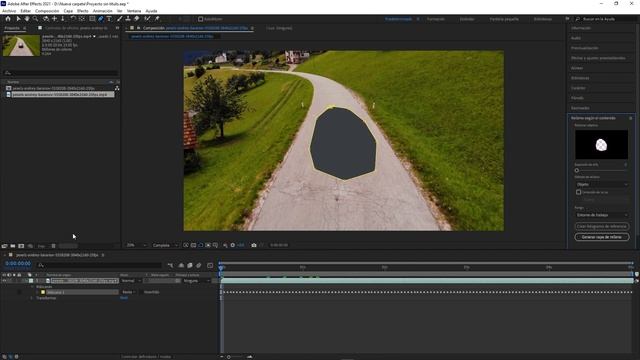Click the timeline layer search field
This screenshot has width=640, height=360.
[100, 265]
